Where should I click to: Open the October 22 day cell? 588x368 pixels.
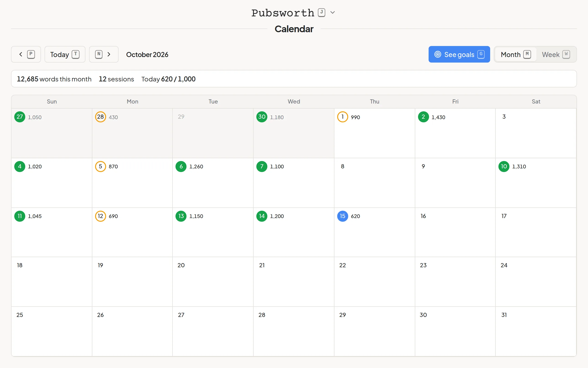374,282
